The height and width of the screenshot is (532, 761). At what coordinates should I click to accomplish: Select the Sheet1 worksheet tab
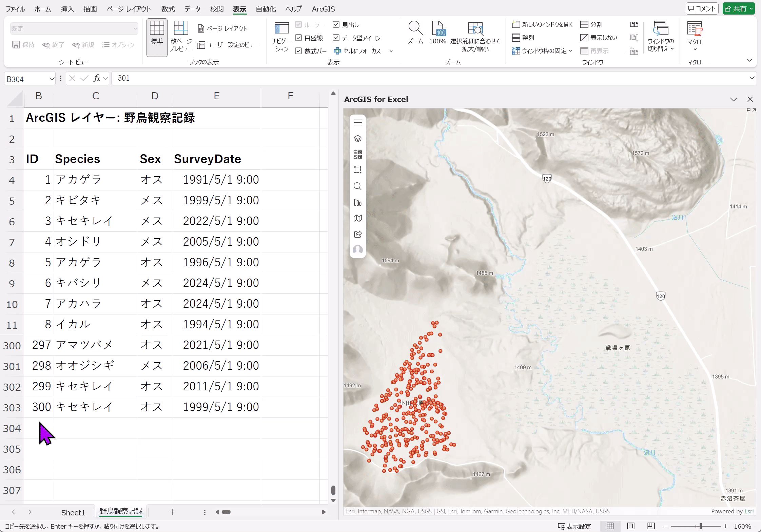pyautogui.click(x=73, y=512)
